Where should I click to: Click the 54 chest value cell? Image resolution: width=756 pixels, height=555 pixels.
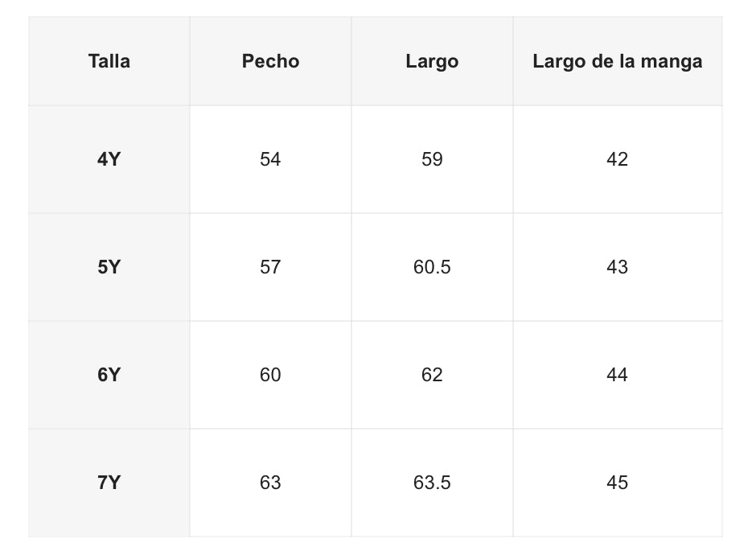(x=270, y=159)
